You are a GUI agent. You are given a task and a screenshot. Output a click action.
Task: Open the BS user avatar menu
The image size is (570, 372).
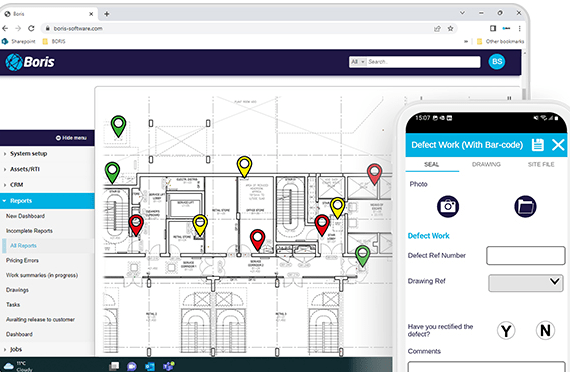tap(497, 62)
